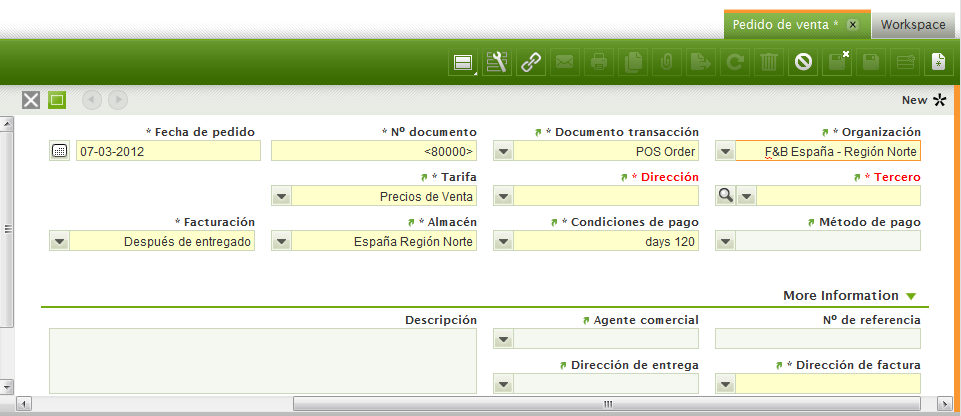This screenshot has height=416, width=961.
Task: Expand the Organización dropdown arrow
Action: 725,151
